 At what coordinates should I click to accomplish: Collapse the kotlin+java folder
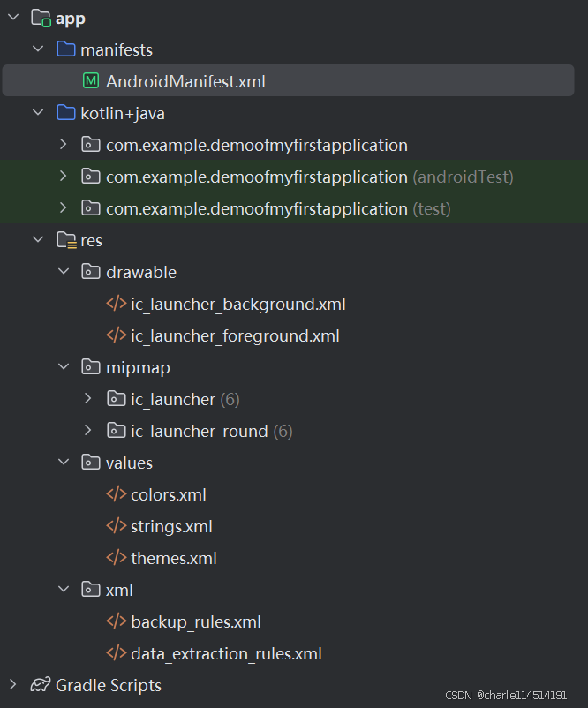pyautogui.click(x=38, y=112)
